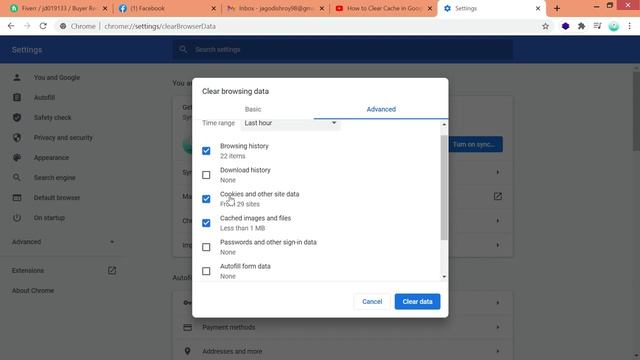Click the Addresses and more pin icon
The width and height of the screenshot is (640, 360).
click(187, 351)
